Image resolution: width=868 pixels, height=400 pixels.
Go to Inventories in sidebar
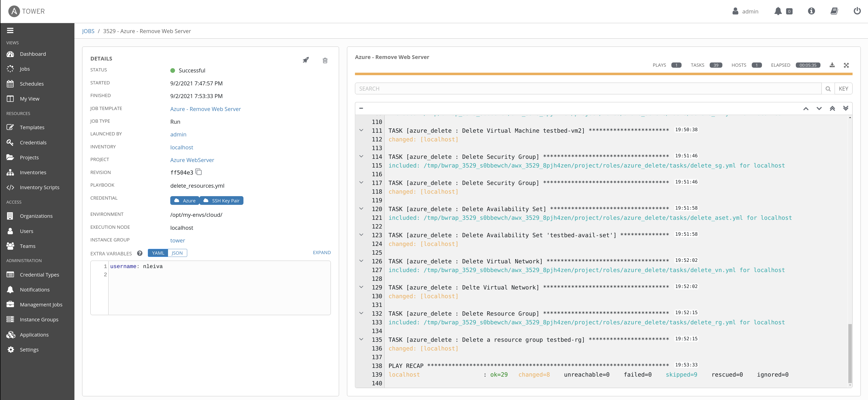pyautogui.click(x=33, y=172)
